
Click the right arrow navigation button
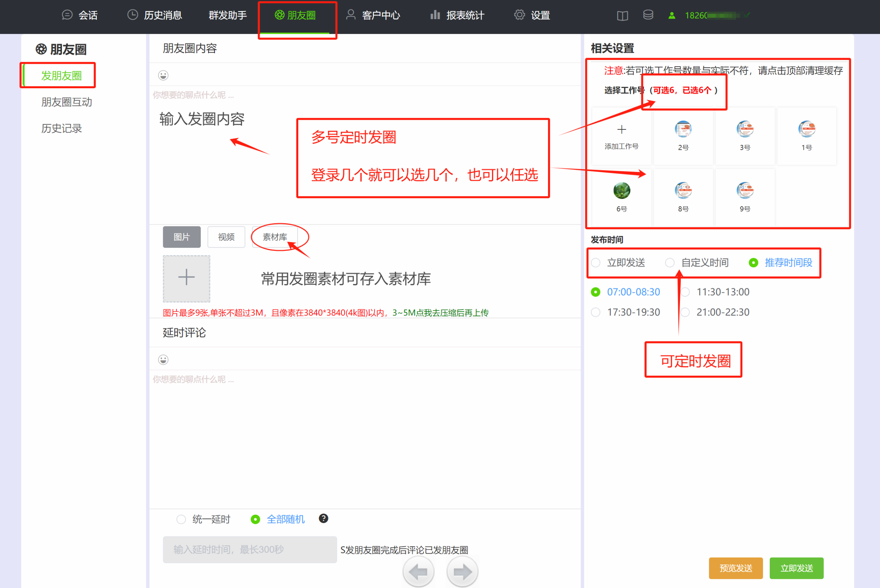tap(462, 571)
